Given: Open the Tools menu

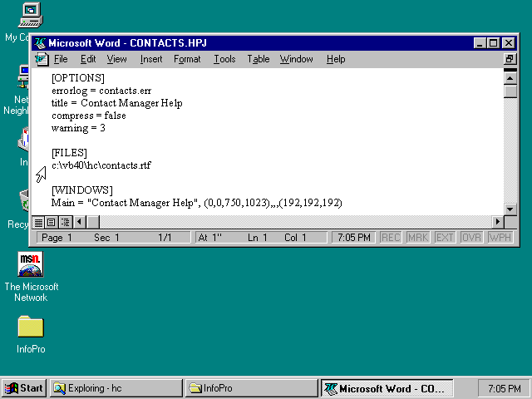Looking at the screenshot, I should pos(224,59).
